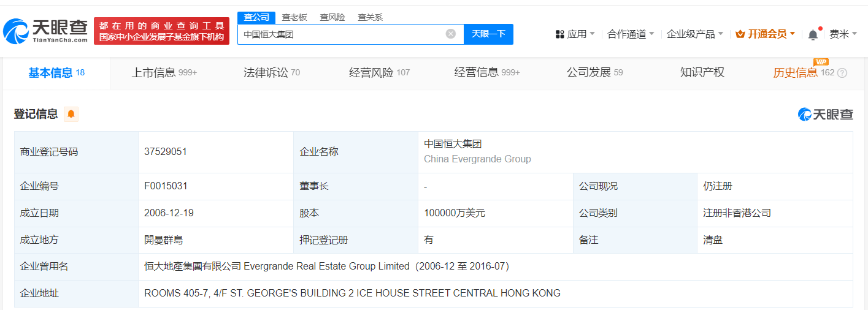
Task: Click the red banner 都在用的商业查询工具
Action: 161,31
